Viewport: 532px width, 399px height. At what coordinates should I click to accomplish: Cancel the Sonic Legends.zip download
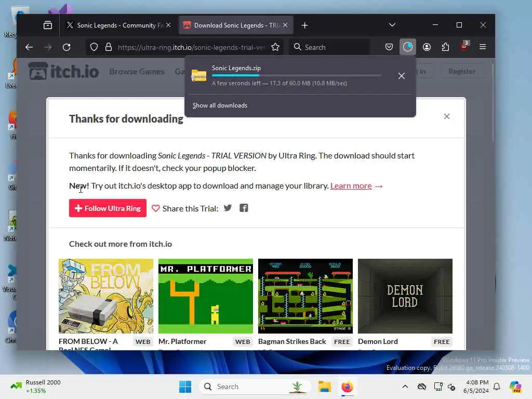pos(402,76)
